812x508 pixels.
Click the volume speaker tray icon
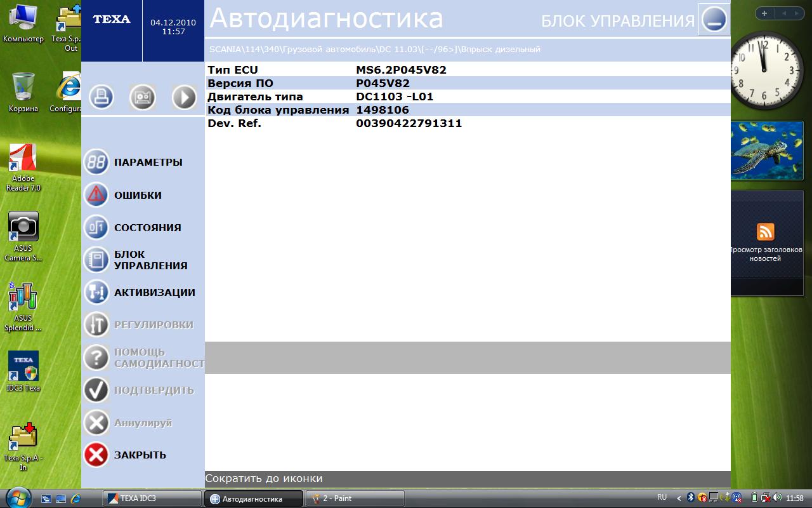pos(776,498)
